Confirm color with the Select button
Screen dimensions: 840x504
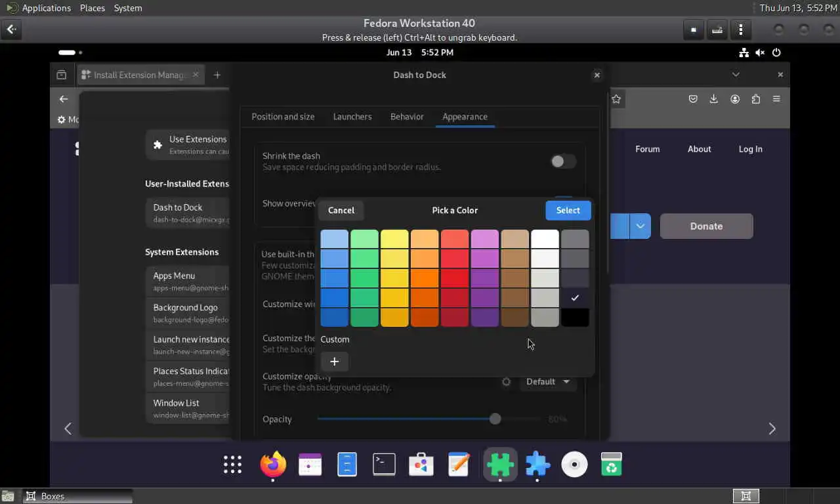568,210
